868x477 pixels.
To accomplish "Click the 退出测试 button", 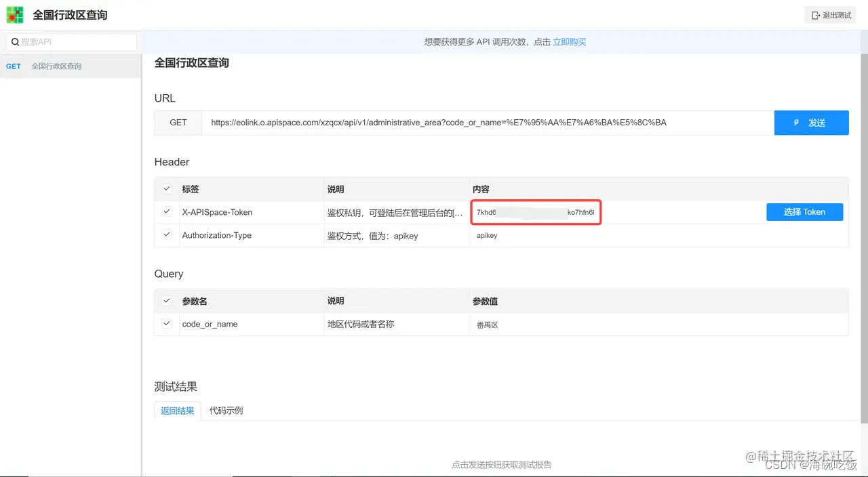I will tap(831, 15).
